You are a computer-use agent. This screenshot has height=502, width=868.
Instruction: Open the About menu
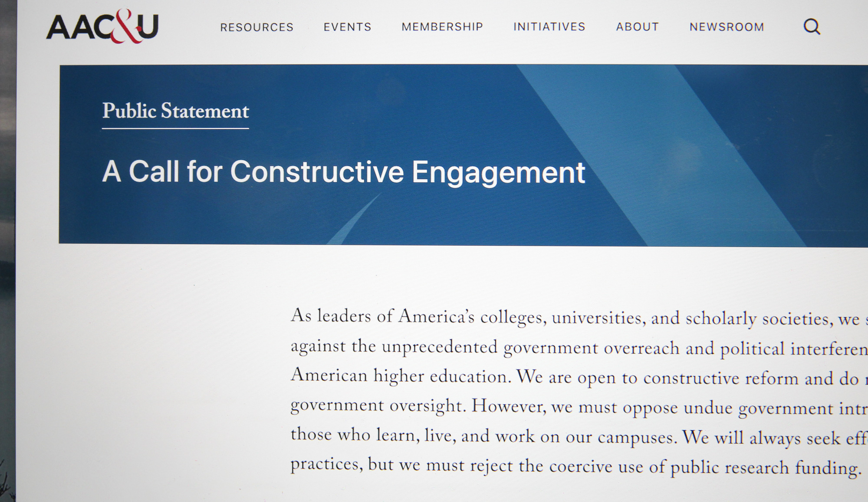(637, 27)
